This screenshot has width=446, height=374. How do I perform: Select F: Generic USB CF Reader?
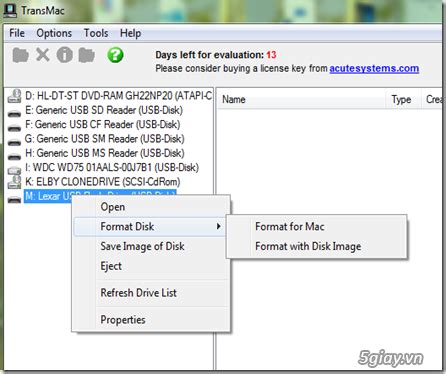[103, 125]
